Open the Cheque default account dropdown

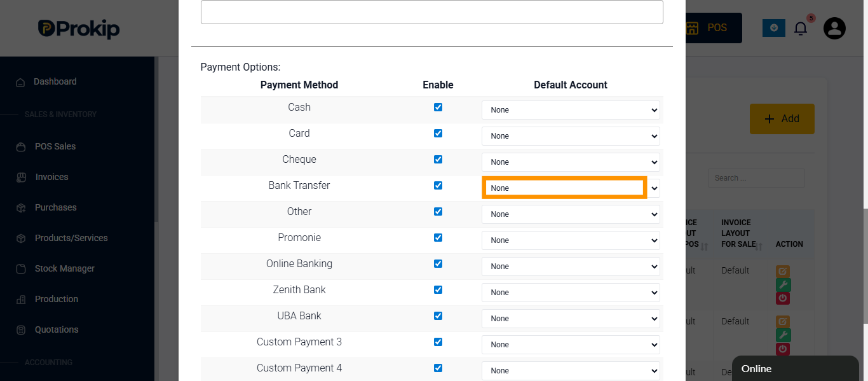coord(571,162)
